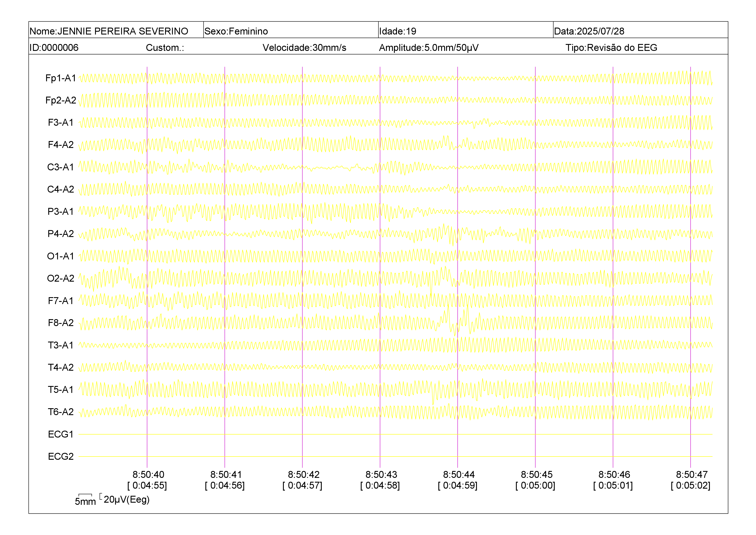Screen dimensions: 756x535
Task: Click the elapsed time [ 0:05:01]
Action: (613, 486)
